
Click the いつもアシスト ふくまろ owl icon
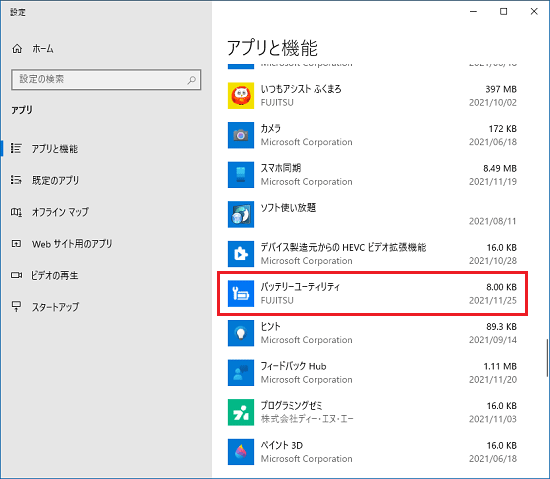tap(241, 96)
